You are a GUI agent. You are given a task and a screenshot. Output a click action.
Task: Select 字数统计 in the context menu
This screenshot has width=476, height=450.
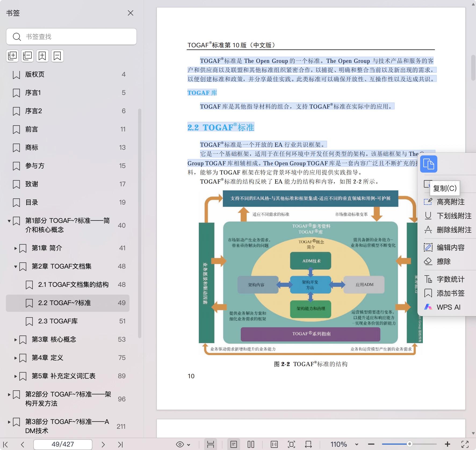(x=450, y=279)
